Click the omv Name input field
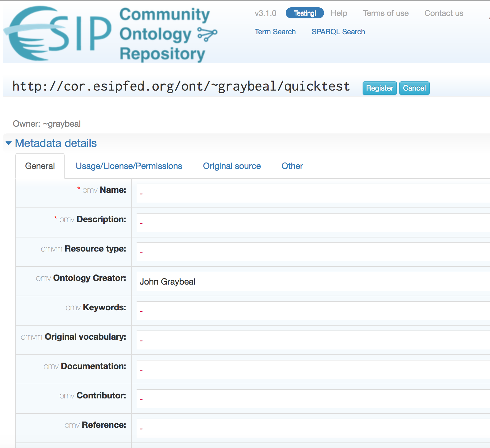490x448 pixels. coord(313,193)
